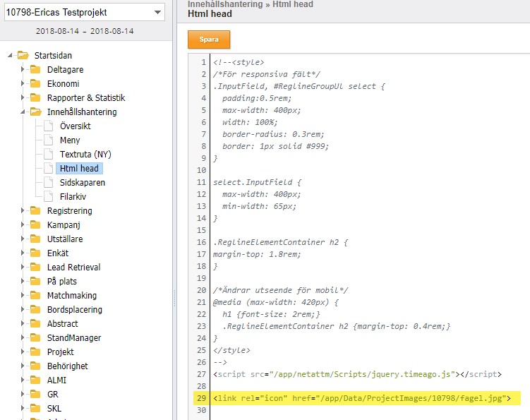Collapse the Innehållshantering folder arrow
The height and width of the screenshot is (420, 530).
tap(23, 112)
